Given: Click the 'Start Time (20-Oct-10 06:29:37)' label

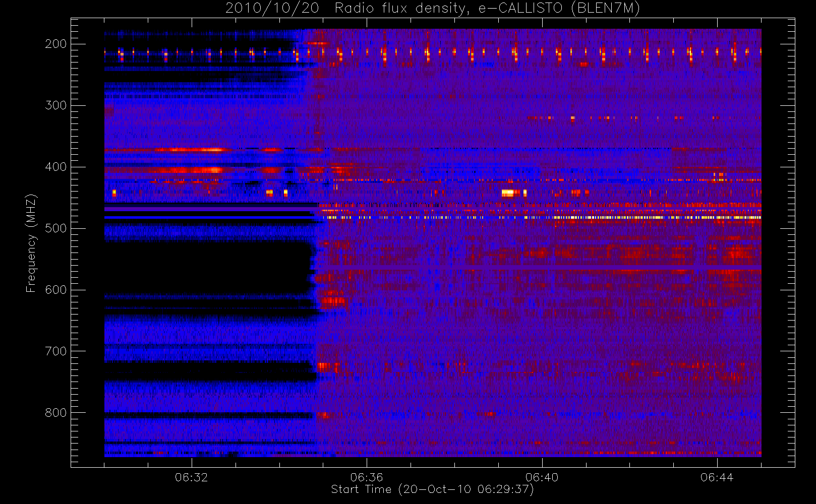Looking at the screenshot, I should (x=432, y=489).
